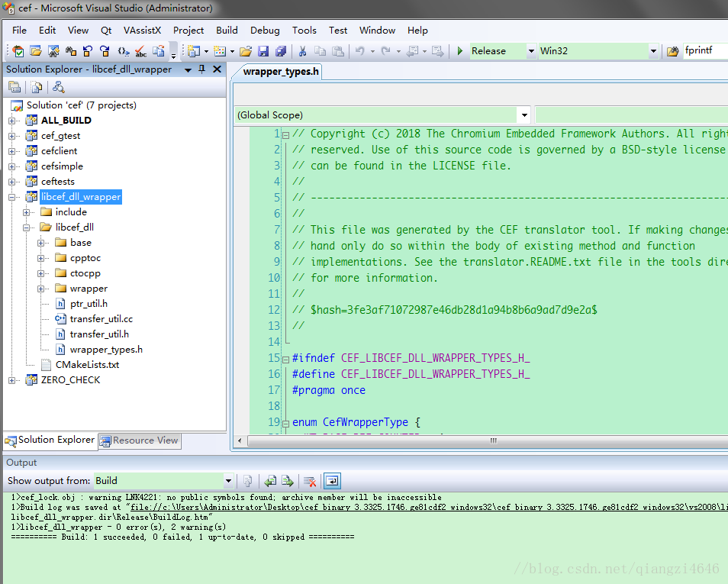
Task: Open the Release configuration dropdown
Action: tap(531, 51)
